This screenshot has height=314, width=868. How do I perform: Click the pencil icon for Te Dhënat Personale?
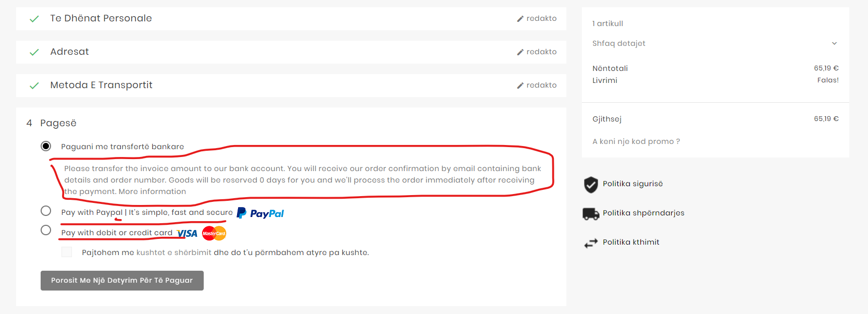click(x=520, y=19)
